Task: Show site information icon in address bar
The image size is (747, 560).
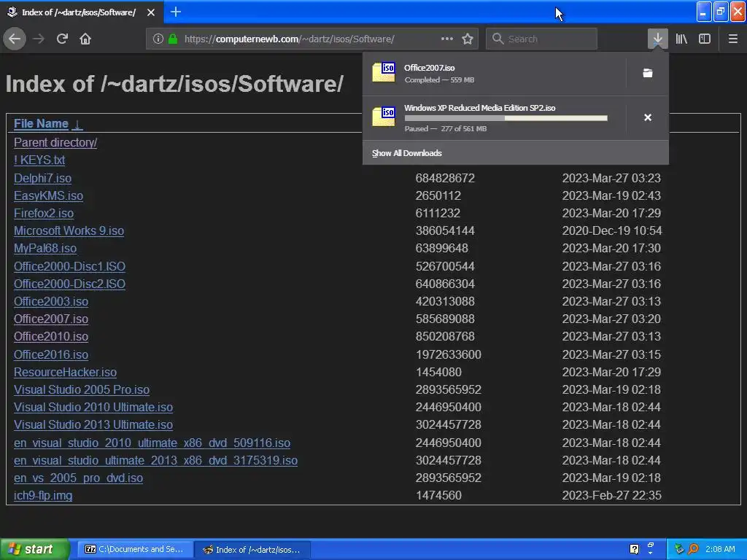Action: click(158, 39)
